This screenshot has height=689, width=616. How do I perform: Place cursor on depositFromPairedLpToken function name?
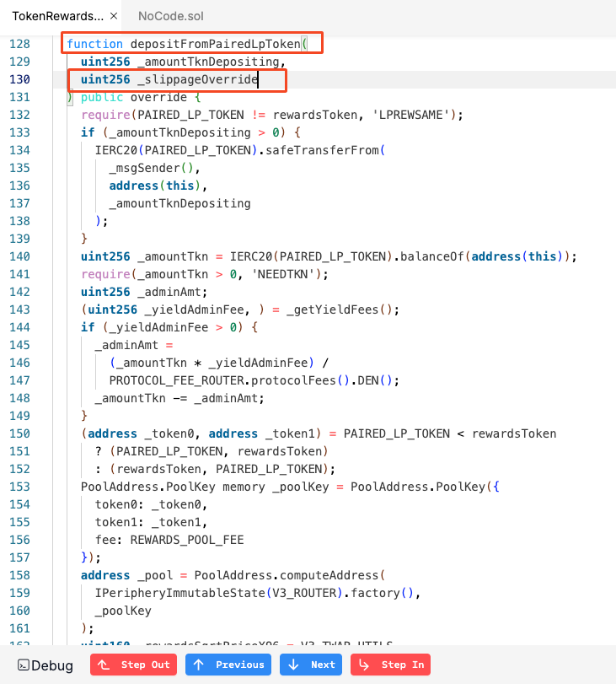point(214,44)
